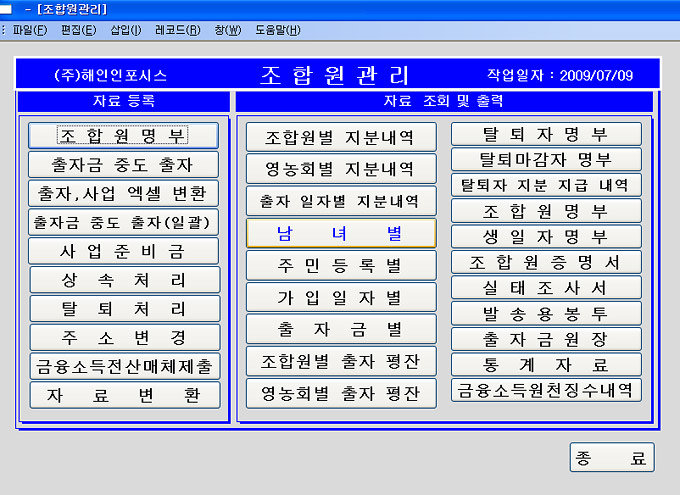This screenshot has width=680, height=495.
Task: Open the 자료변환 button
Action: (x=125, y=395)
